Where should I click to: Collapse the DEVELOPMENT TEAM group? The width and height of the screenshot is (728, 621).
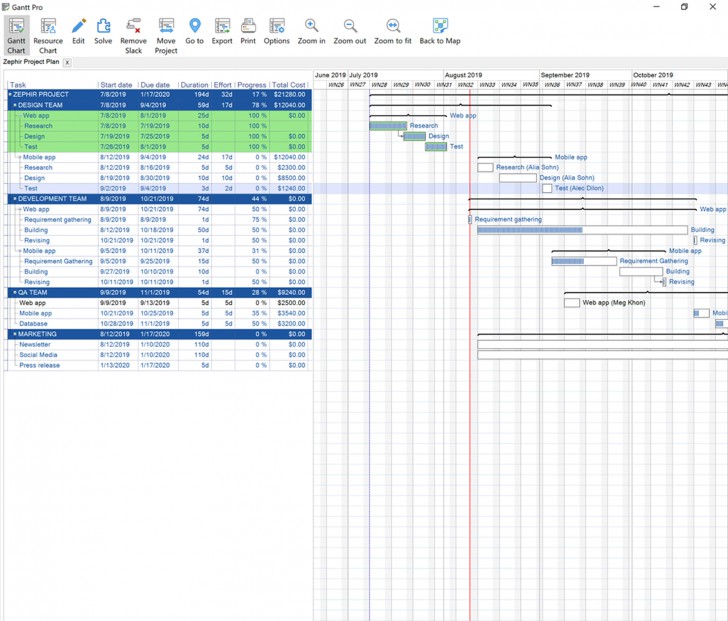[x=15, y=199]
